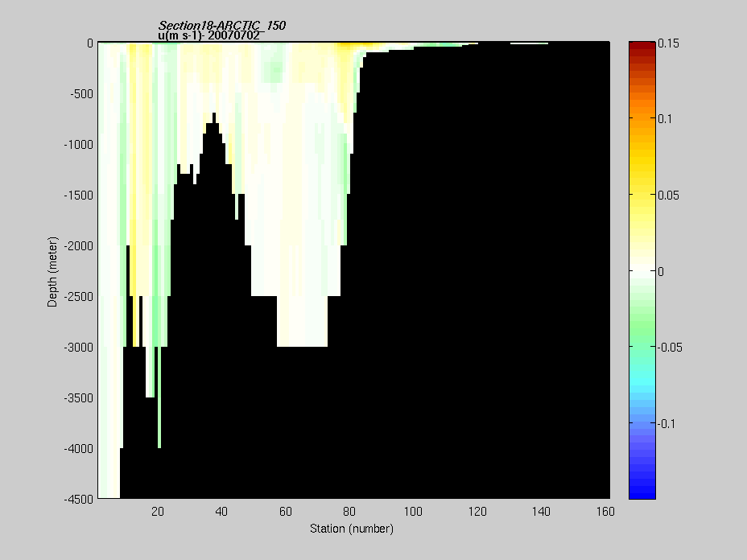The width and height of the screenshot is (747, 560).
Task: Click the station tick label '20'
Action: click(x=158, y=512)
